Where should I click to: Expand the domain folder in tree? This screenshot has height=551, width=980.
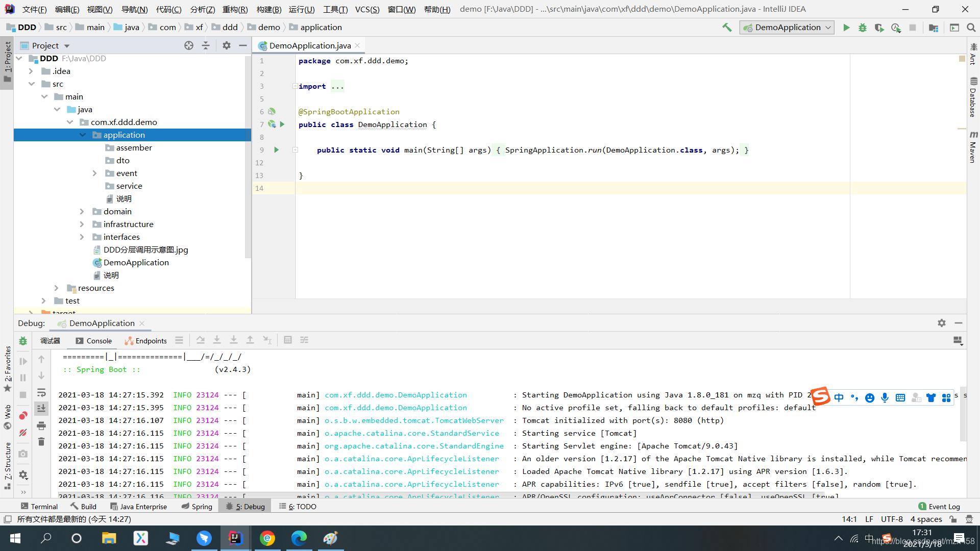82,211
